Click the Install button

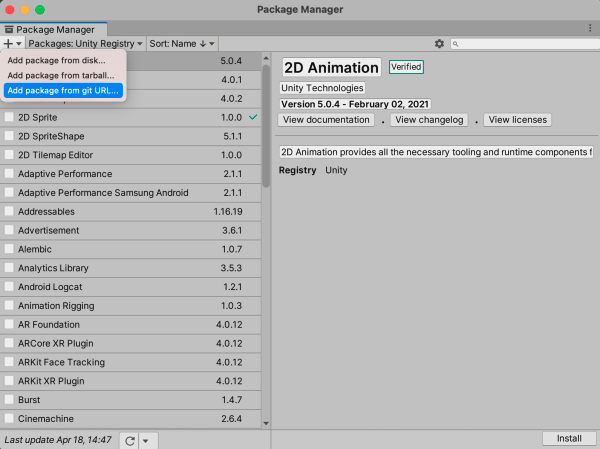tap(569, 439)
